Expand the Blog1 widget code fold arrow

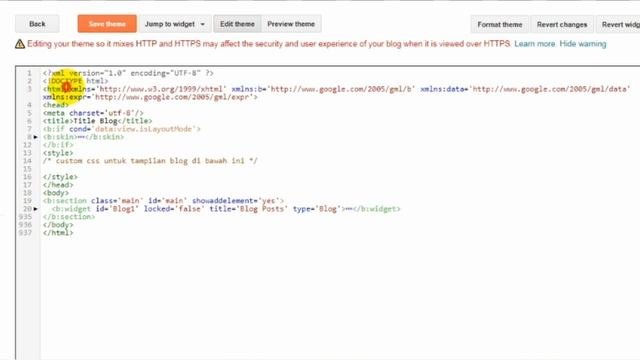[36, 209]
